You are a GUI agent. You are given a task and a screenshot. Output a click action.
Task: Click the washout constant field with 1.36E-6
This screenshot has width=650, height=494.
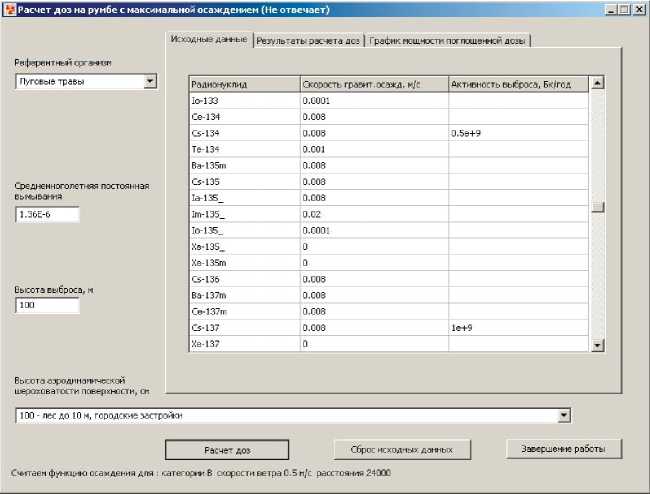pos(47,215)
